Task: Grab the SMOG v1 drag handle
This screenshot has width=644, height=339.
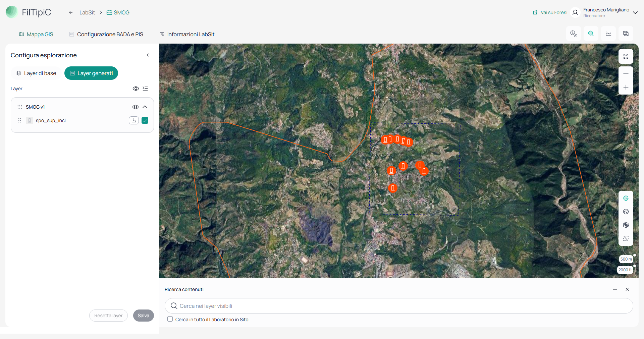Action: click(x=20, y=107)
